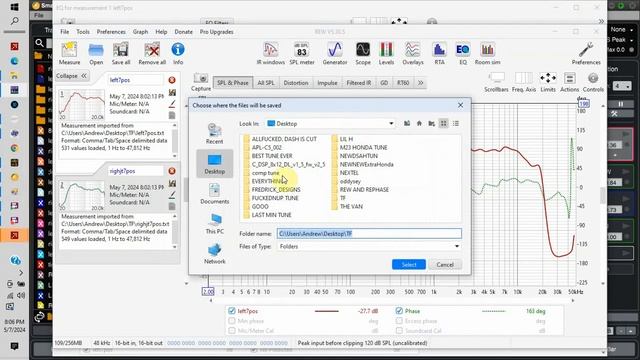Enable the Min phase checkbox

pos(232,321)
